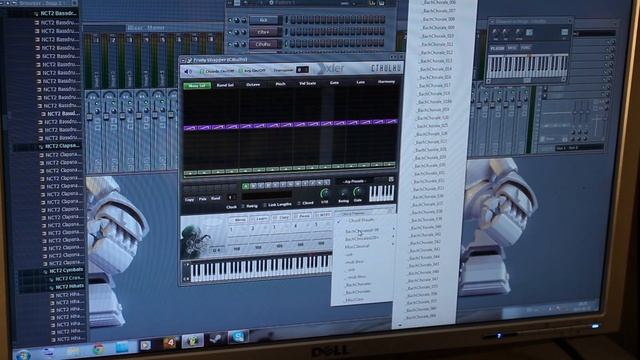Open the media player taskbar icon
The height and width of the screenshot is (360, 640).
tap(145, 345)
